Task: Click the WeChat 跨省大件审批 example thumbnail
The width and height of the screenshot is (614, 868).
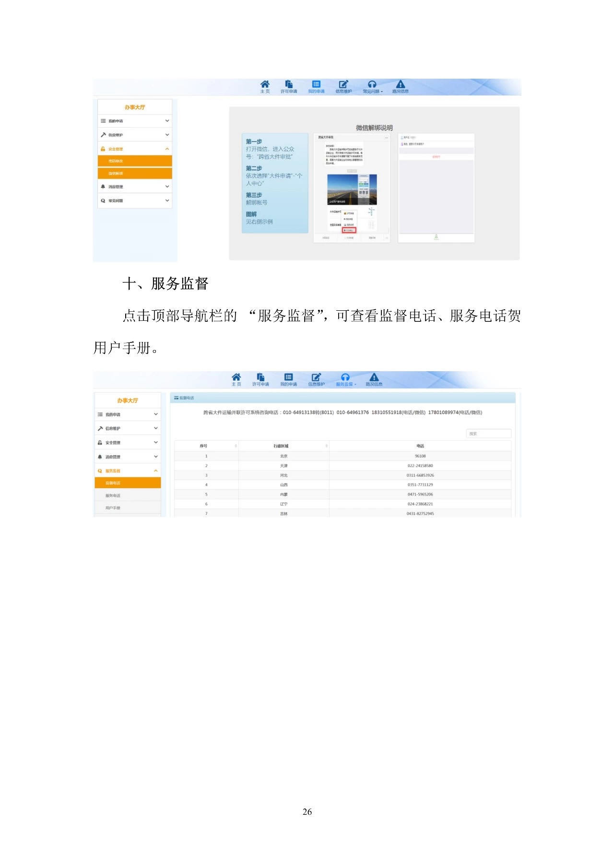Action: tap(352, 188)
